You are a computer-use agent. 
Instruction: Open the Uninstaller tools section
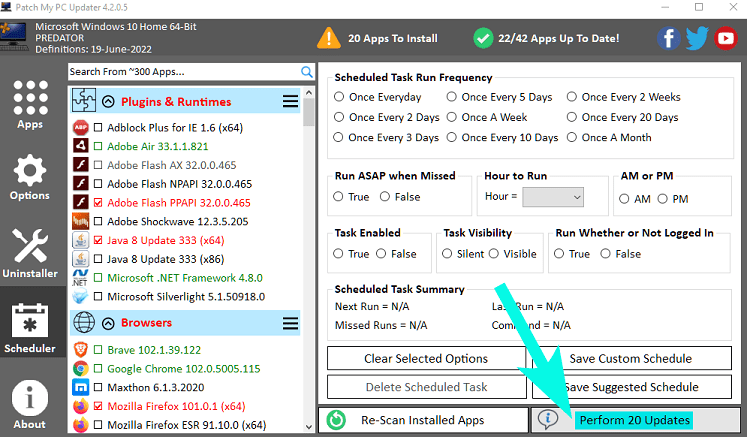pyautogui.click(x=30, y=253)
